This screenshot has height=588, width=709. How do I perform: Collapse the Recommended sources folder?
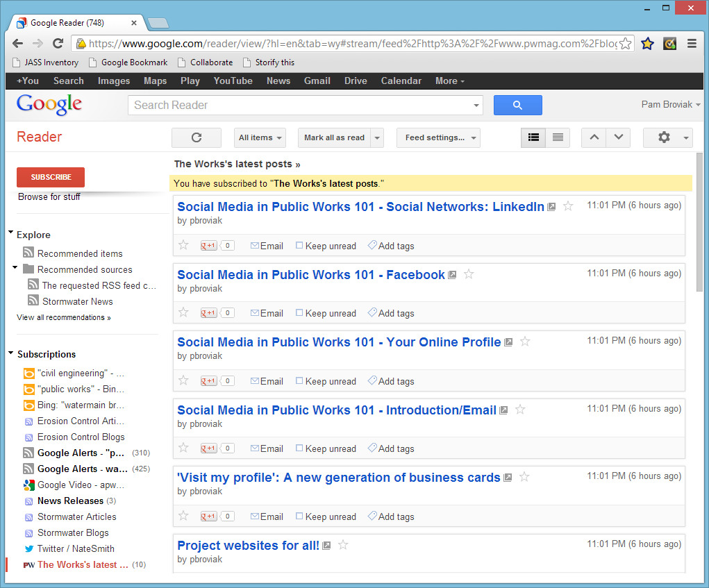coord(15,267)
